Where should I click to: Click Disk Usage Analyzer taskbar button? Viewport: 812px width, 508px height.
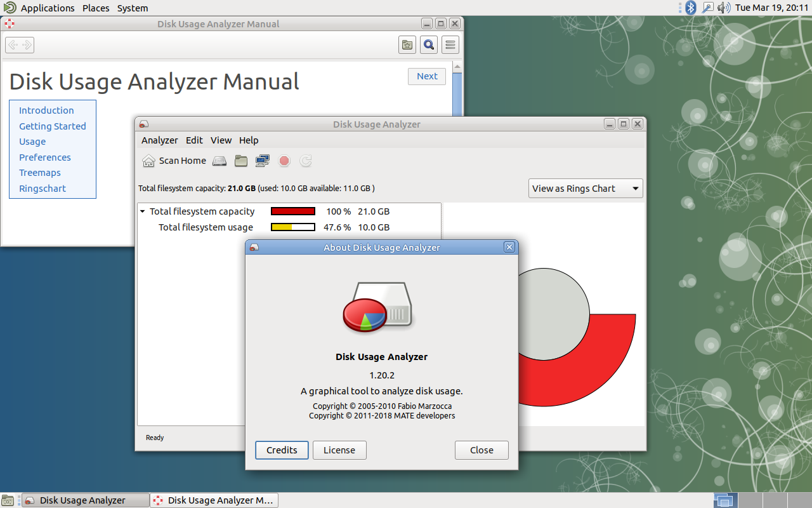tap(86, 500)
